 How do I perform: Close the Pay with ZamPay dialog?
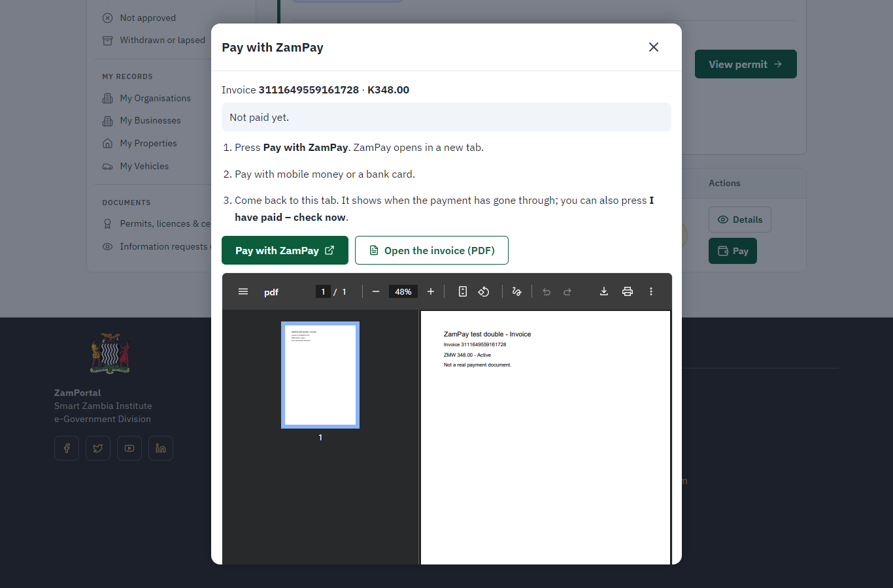pyautogui.click(x=654, y=47)
